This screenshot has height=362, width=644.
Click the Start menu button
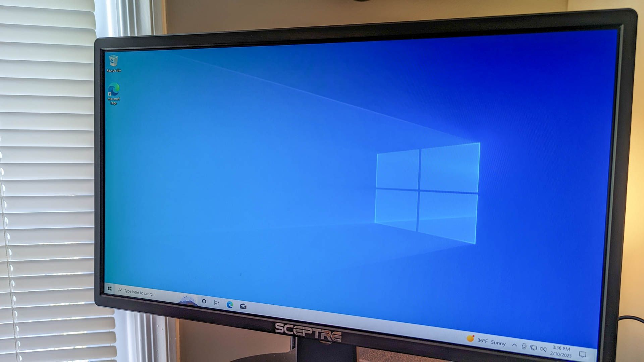click(110, 293)
